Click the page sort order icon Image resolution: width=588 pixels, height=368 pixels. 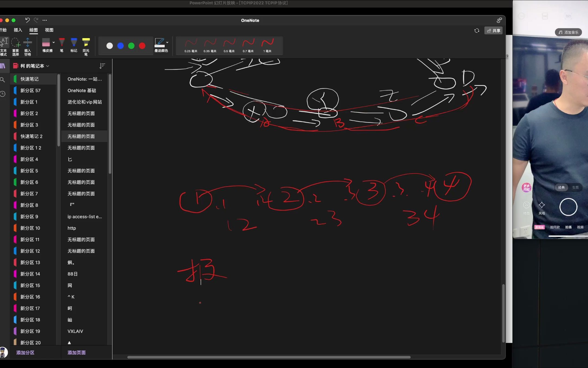(102, 66)
